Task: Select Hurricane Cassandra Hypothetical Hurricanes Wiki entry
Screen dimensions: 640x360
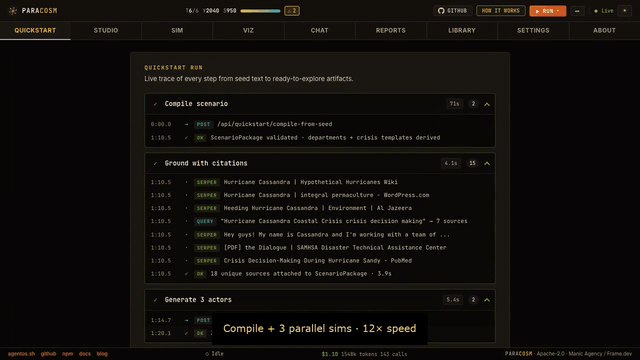Action: pos(310,182)
